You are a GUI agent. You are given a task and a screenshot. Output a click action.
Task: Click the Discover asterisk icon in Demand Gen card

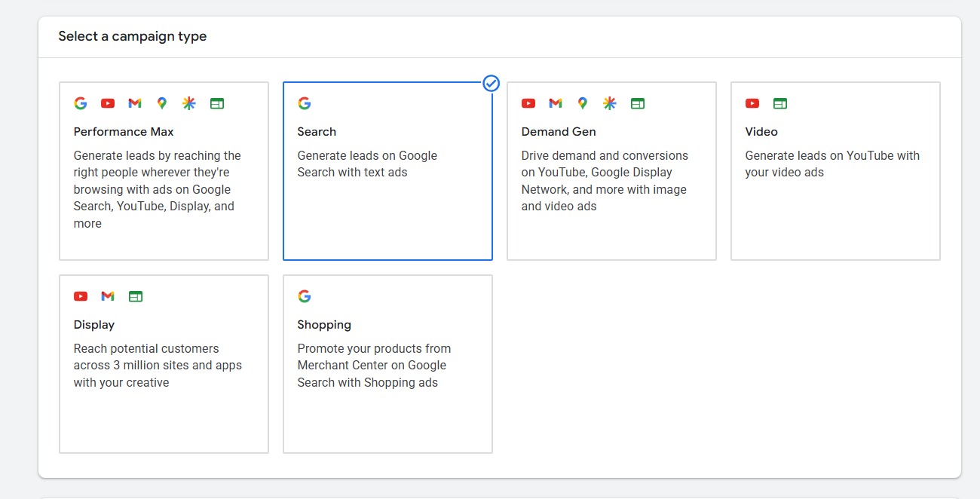[x=610, y=103]
